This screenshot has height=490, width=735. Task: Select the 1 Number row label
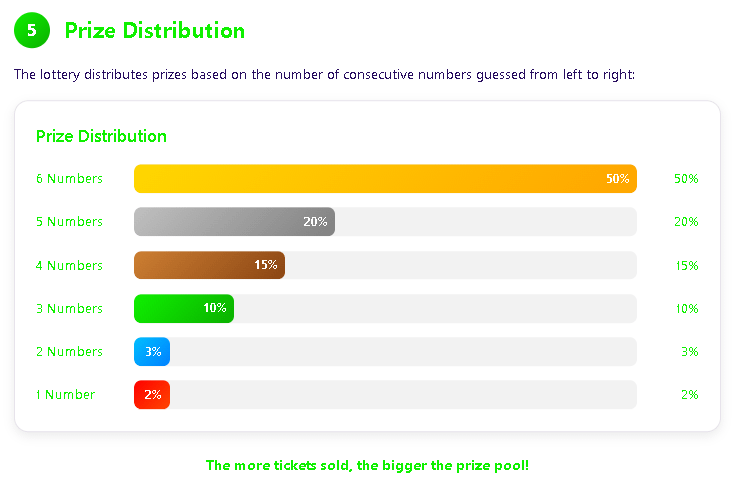point(66,395)
